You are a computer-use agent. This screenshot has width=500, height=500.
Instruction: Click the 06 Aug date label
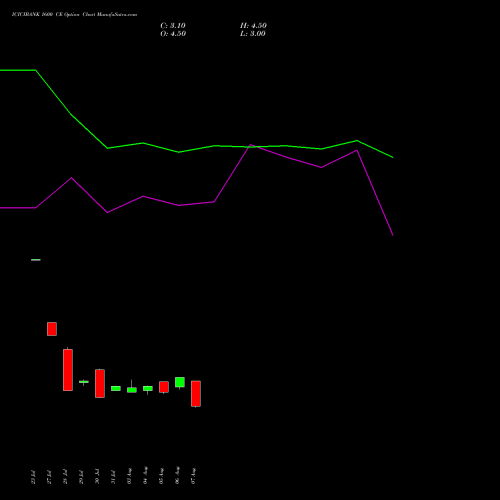tap(177, 476)
